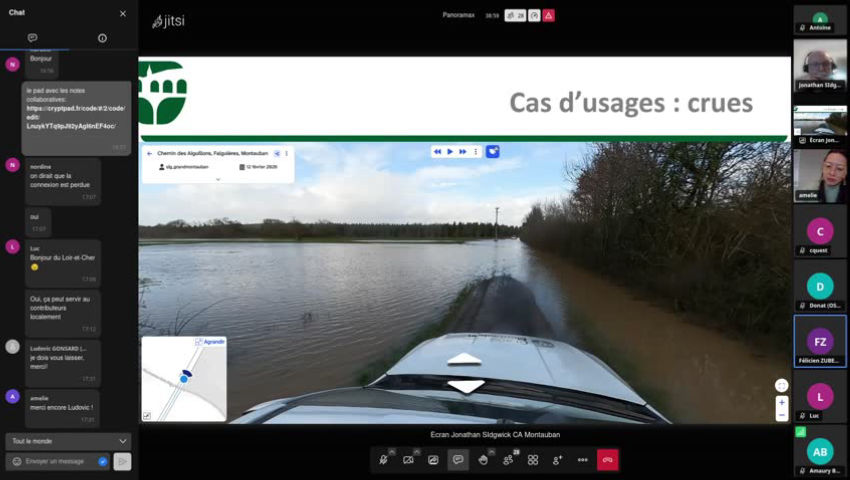
Task: Switch to the info tab in Chat panel
Action: 102,38
